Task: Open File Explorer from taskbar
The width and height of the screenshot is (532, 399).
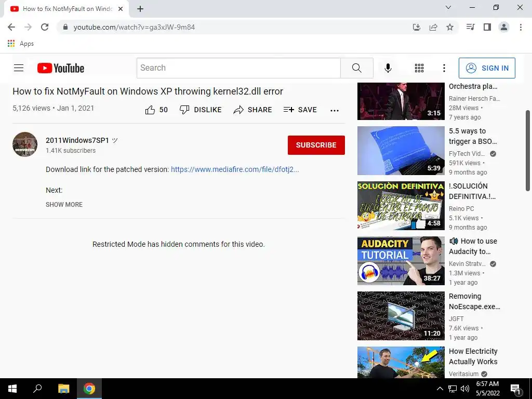Action: (63, 389)
